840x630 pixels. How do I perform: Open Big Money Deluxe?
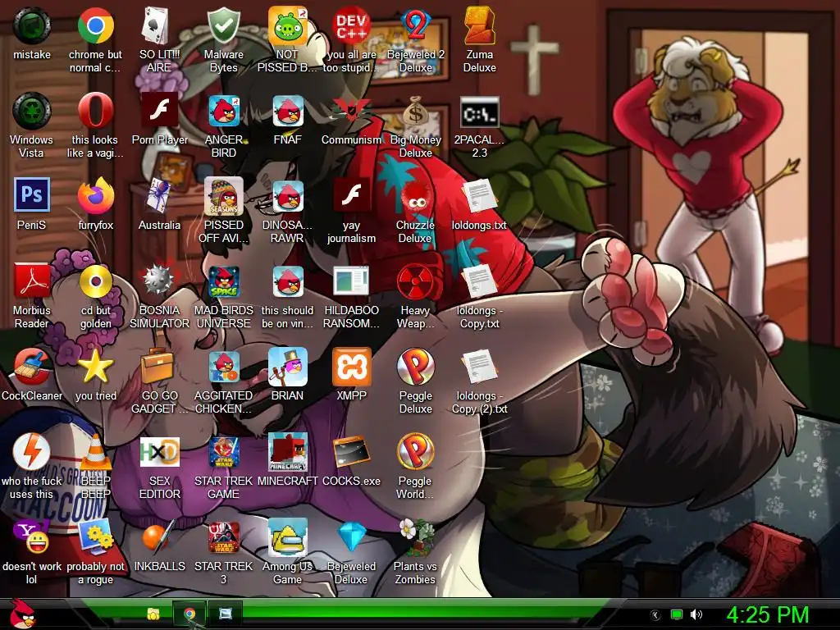415,111
